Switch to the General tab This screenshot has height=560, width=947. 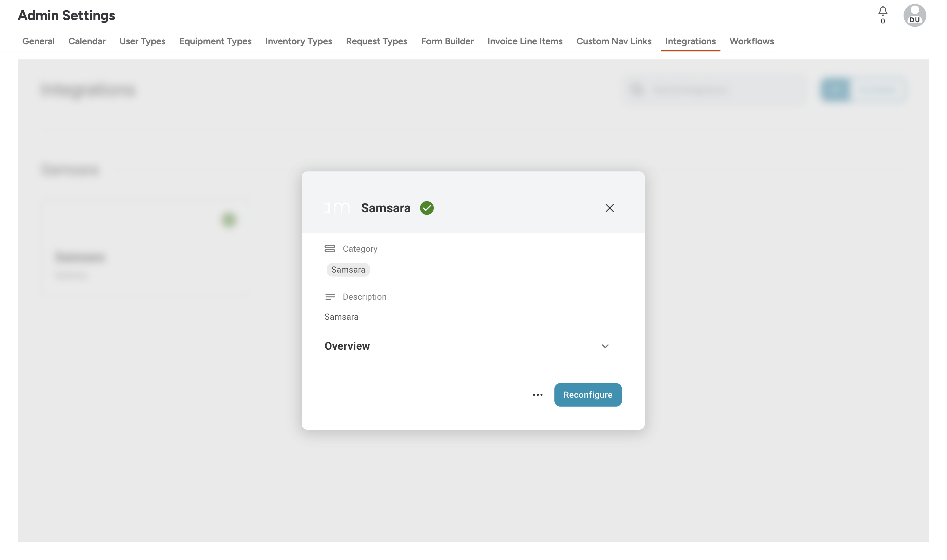point(38,41)
